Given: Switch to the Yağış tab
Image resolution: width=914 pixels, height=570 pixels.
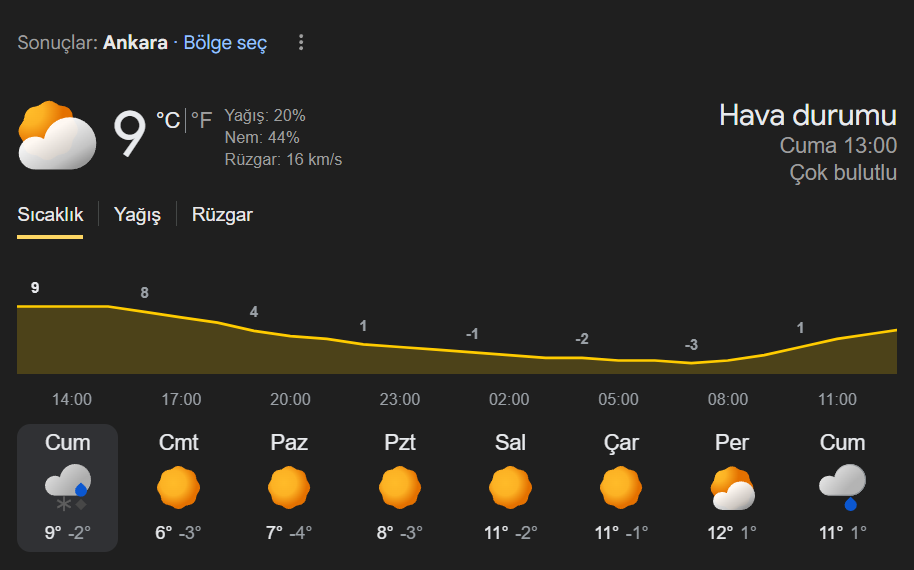Looking at the screenshot, I should coord(137,215).
